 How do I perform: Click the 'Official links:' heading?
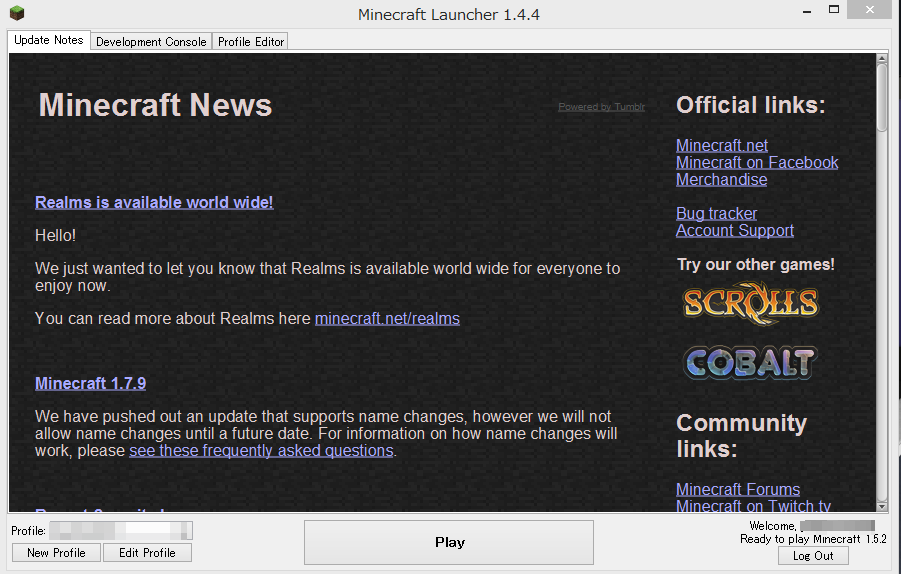(750, 105)
